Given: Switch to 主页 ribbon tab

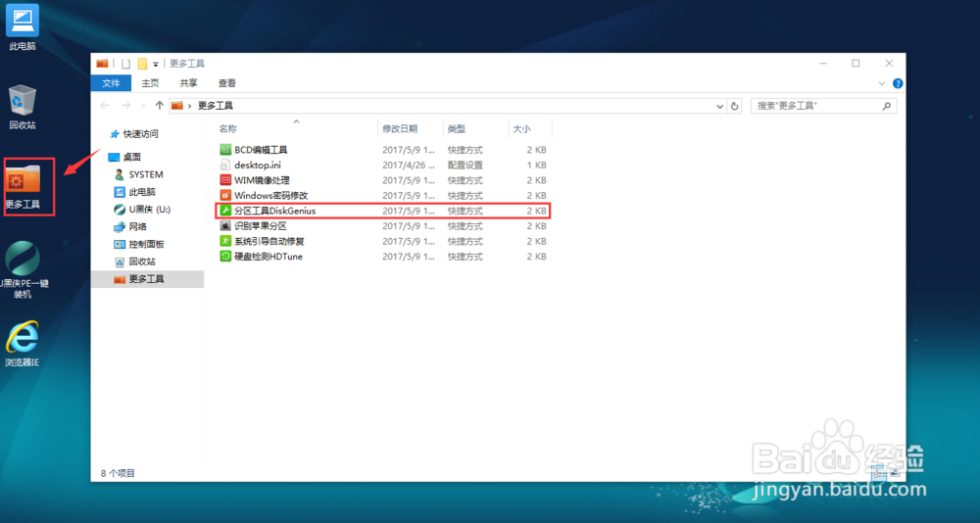Looking at the screenshot, I should (x=150, y=83).
